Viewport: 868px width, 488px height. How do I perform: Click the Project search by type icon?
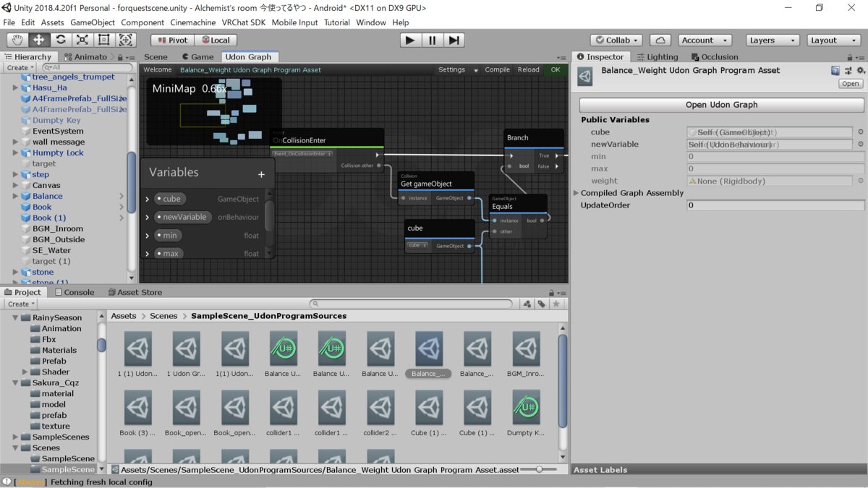pyautogui.click(x=527, y=304)
